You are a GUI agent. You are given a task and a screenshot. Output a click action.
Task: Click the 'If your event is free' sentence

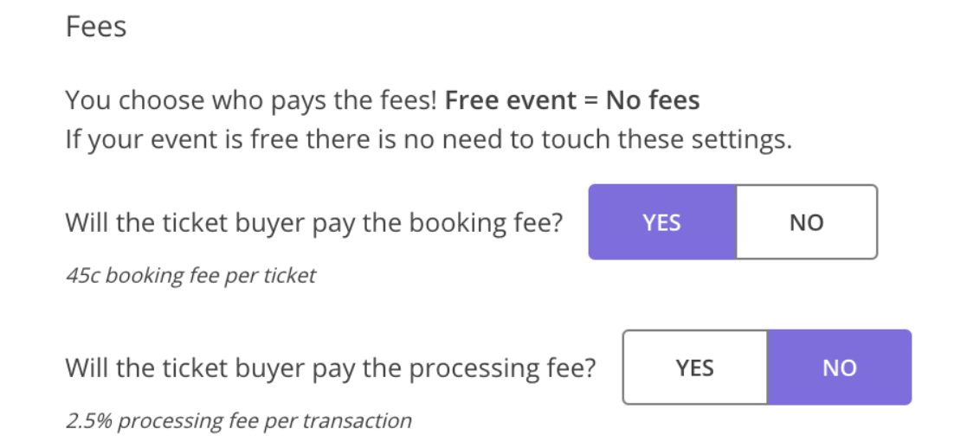429,139
